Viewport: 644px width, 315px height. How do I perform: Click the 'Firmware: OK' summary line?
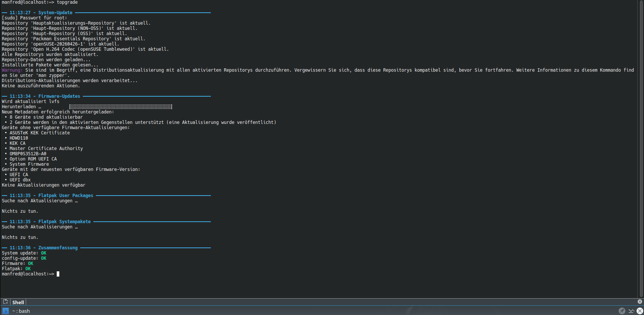click(x=18, y=263)
